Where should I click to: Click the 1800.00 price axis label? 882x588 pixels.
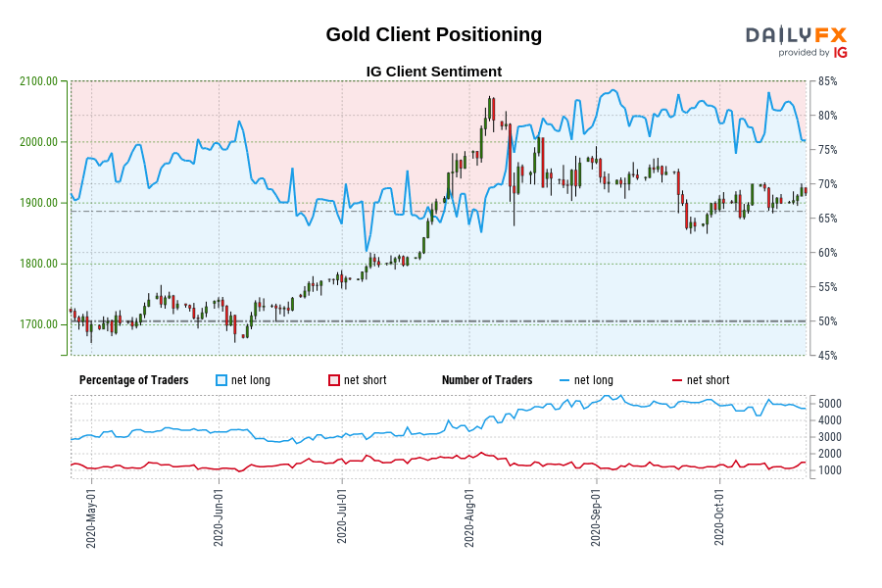click(39, 264)
